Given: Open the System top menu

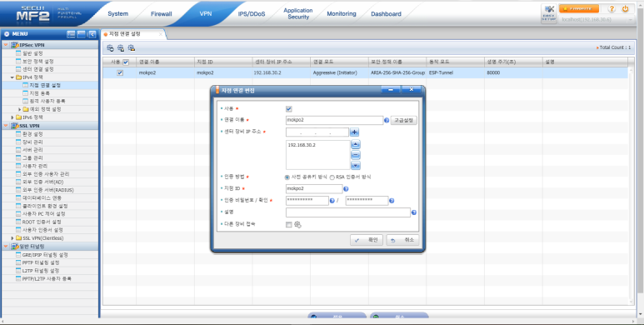Looking at the screenshot, I should click(x=117, y=14).
